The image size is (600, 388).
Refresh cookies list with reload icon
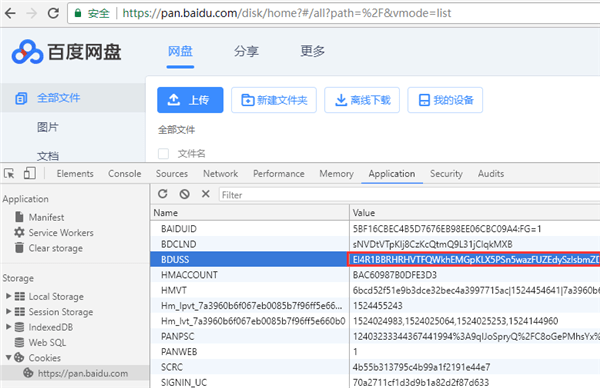pos(163,194)
